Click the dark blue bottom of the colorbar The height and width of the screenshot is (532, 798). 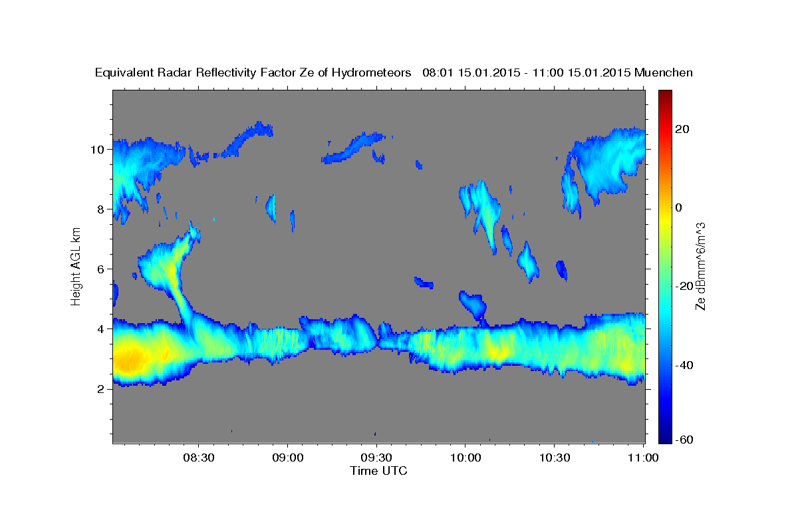[x=664, y=432]
